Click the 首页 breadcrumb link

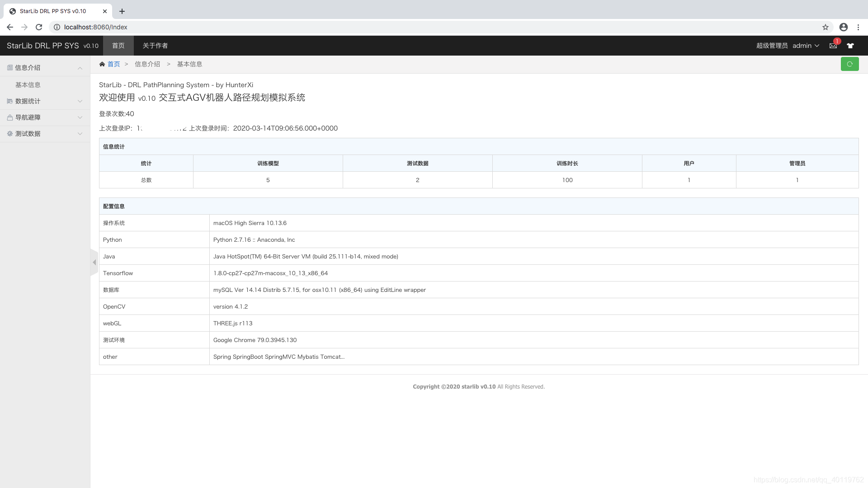coord(113,64)
